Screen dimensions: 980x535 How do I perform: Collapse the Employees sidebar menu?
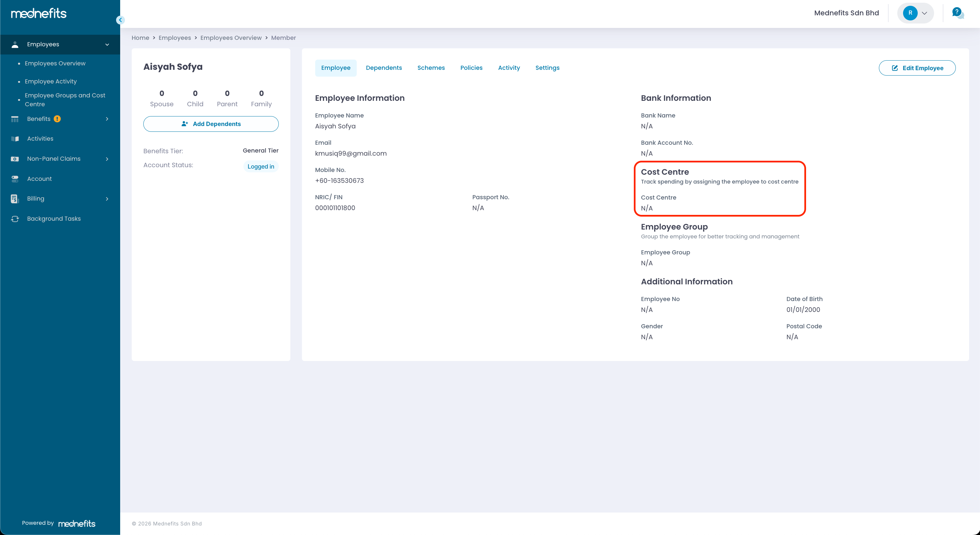(x=107, y=45)
